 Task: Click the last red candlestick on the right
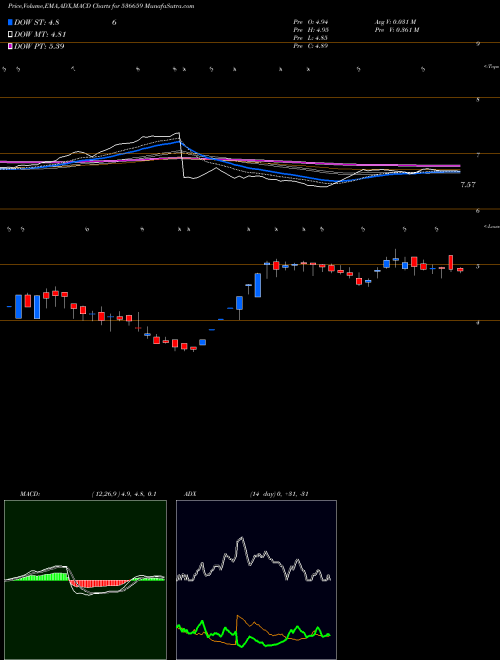[x=460, y=270]
